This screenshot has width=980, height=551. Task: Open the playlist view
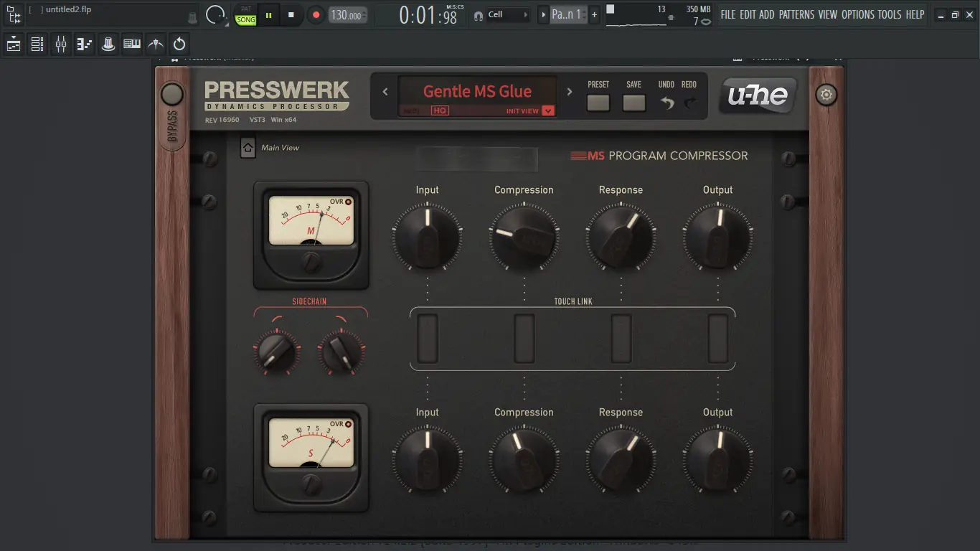14,44
